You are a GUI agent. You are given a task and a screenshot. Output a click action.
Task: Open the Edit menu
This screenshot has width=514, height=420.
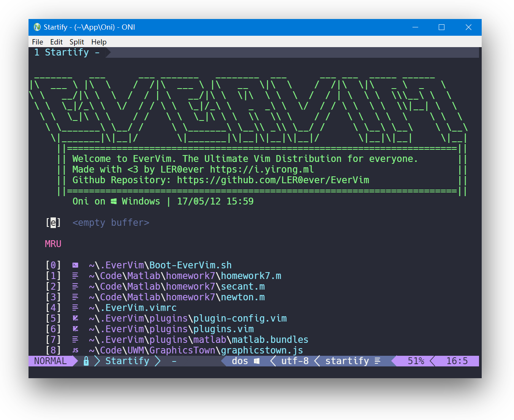(56, 42)
